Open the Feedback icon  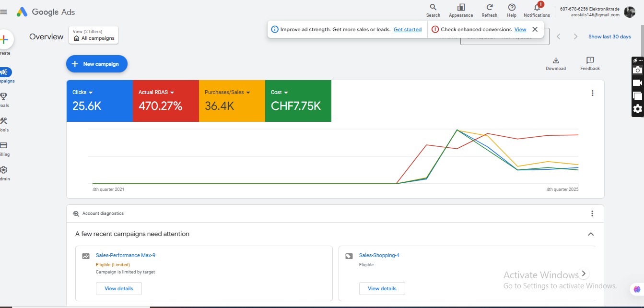coord(590,63)
